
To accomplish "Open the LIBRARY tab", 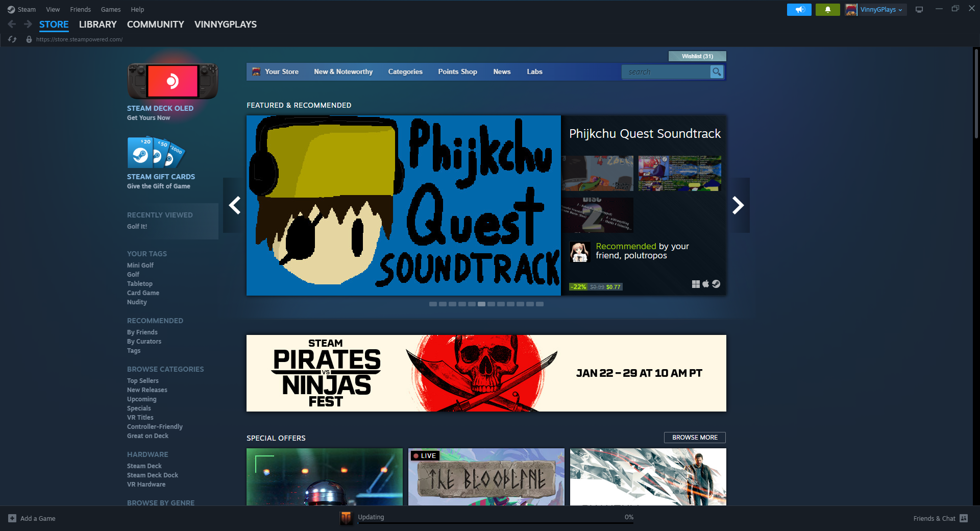I will 97,25.
